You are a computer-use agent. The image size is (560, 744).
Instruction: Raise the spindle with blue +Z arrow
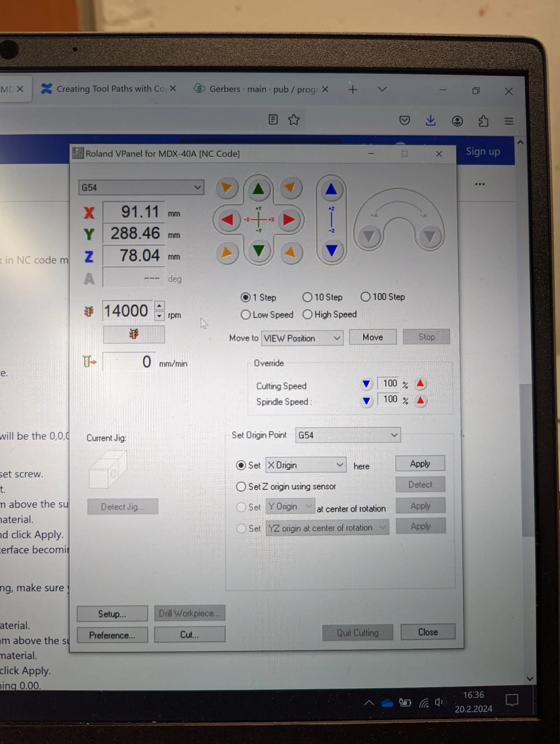coord(331,189)
